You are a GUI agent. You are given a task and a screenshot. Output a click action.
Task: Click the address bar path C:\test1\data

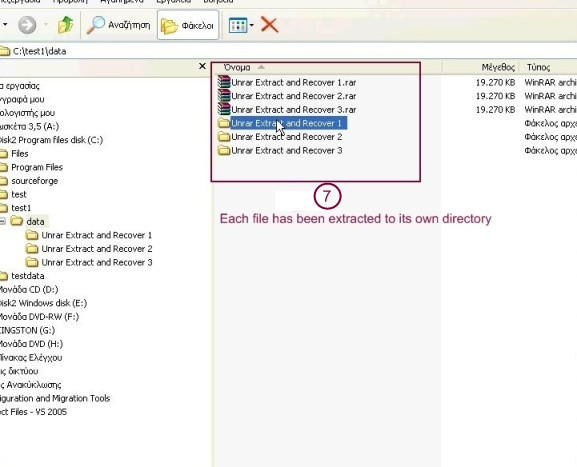click(40, 51)
